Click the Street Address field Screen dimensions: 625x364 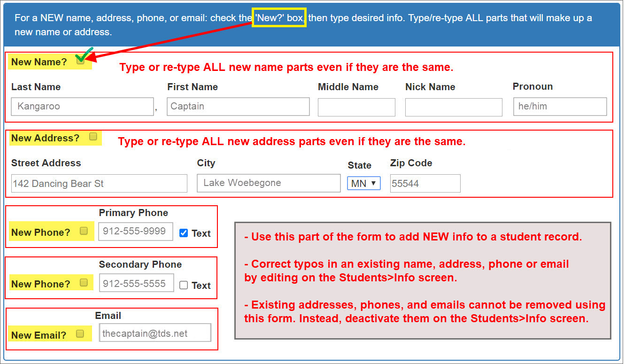click(x=99, y=183)
